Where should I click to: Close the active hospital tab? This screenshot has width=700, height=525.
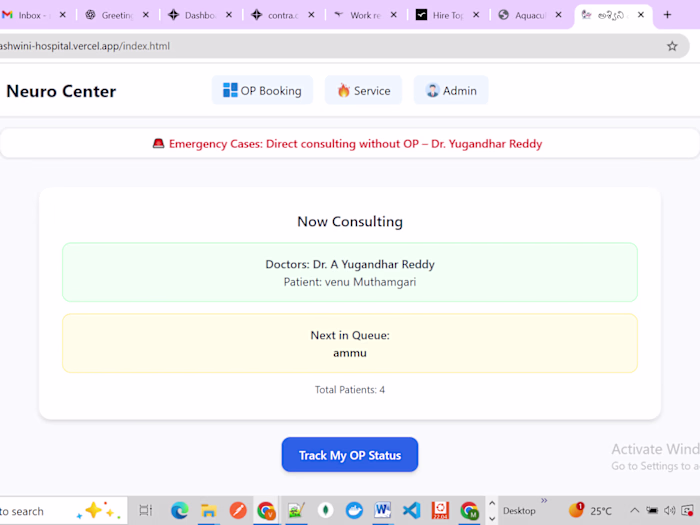[x=641, y=15]
